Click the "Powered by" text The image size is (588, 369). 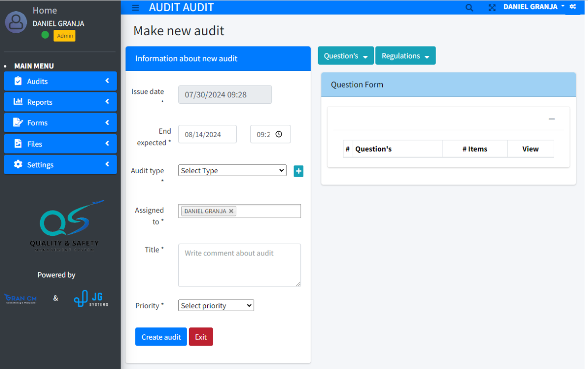(56, 275)
